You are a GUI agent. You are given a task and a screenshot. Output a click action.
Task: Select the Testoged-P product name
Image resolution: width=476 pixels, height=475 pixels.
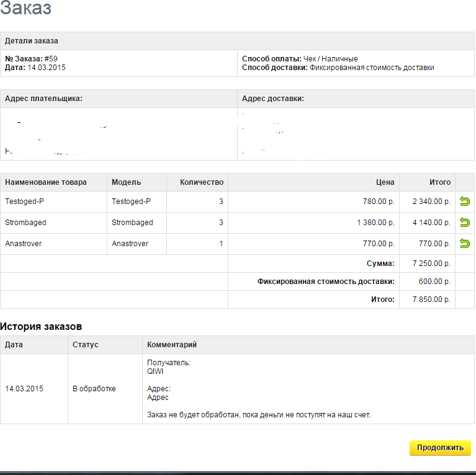pos(25,202)
